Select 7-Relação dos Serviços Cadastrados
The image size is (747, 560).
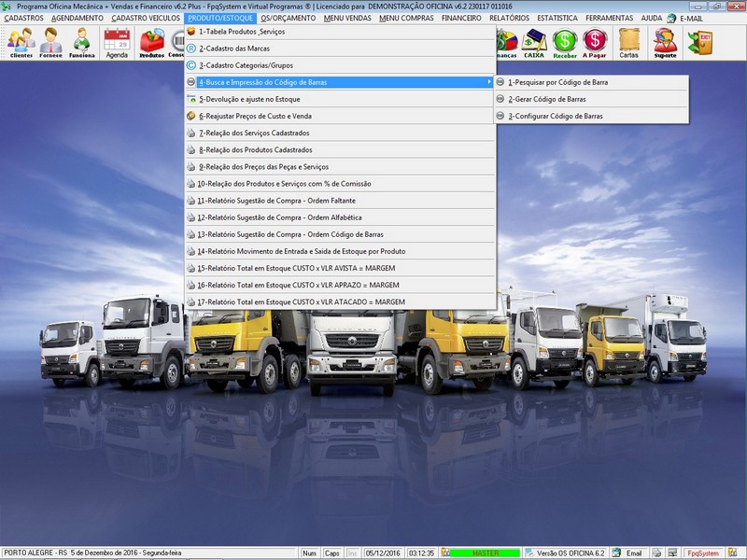pyautogui.click(x=340, y=133)
